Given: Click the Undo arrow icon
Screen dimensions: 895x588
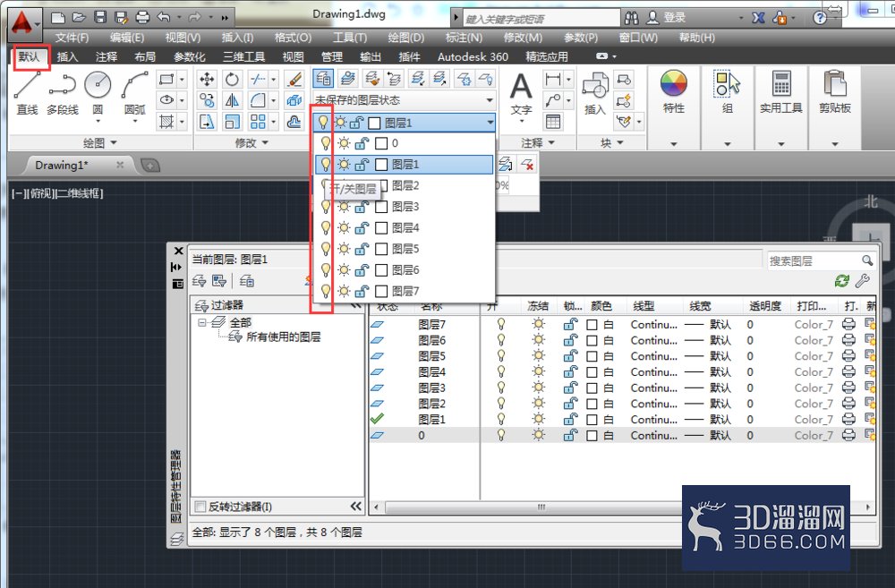Looking at the screenshot, I should click(x=164, y=17).
